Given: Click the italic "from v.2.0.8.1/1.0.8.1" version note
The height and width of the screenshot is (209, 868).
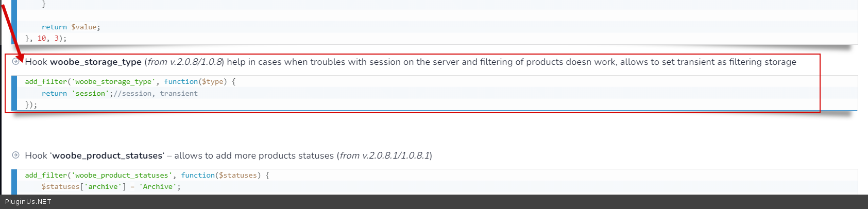Looking at the screenshot, I should click(x=384, y=155).
